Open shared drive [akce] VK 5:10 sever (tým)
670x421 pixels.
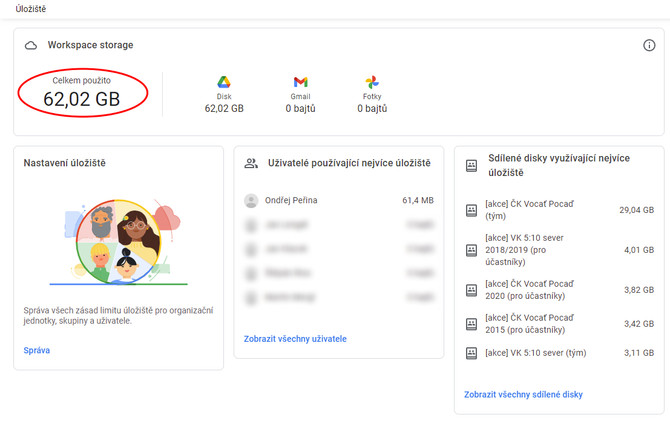536,353
